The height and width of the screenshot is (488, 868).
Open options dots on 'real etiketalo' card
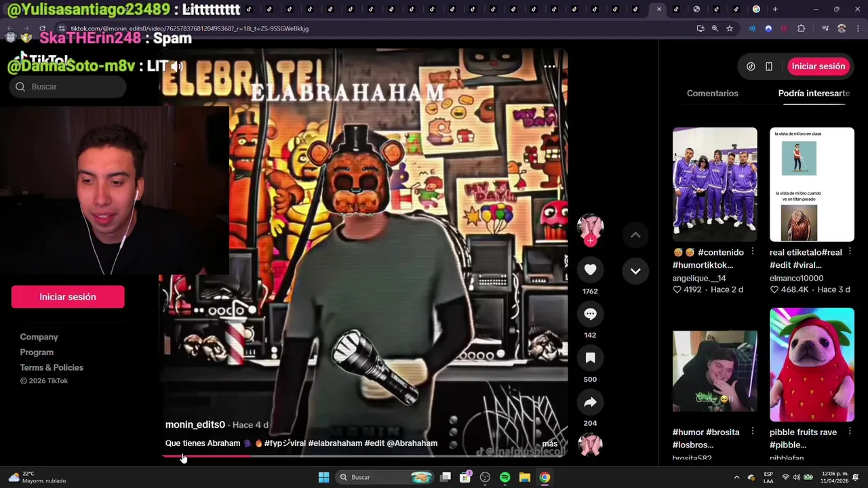(850, 251)
